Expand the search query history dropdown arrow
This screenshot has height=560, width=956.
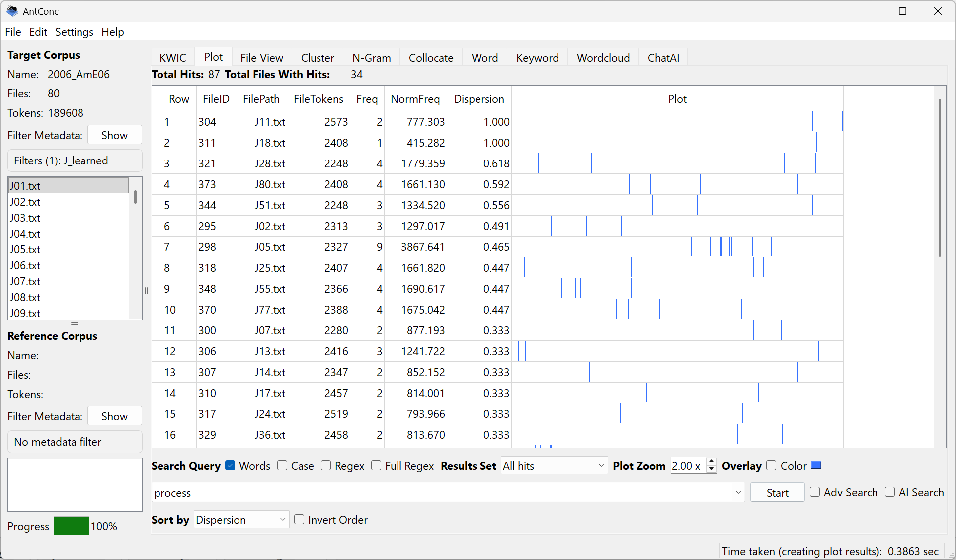point(738,492)
